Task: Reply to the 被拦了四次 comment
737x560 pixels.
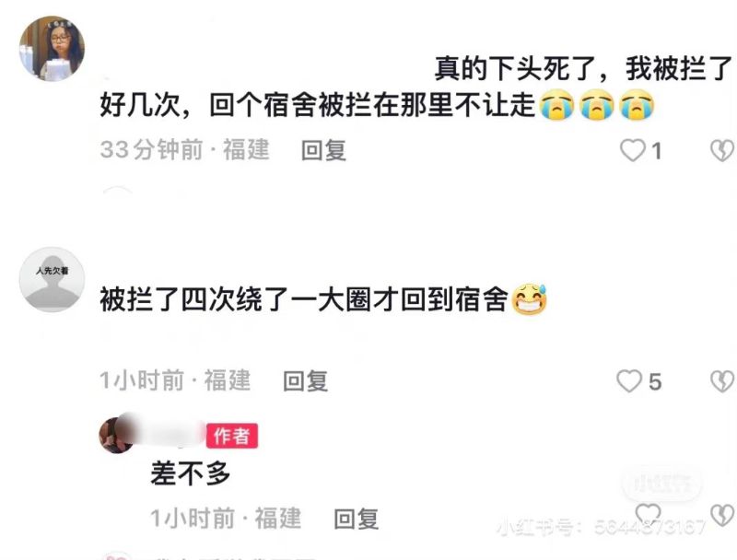Action: tap(306, 381)
